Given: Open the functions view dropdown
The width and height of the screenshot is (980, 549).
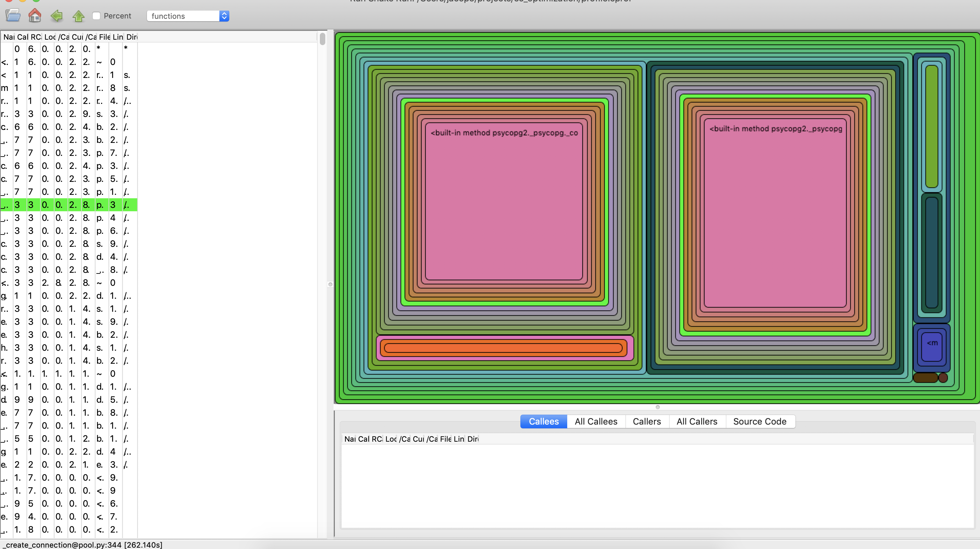Looking at the screenshot, I should pyautogui.click(x=188, y=16).
